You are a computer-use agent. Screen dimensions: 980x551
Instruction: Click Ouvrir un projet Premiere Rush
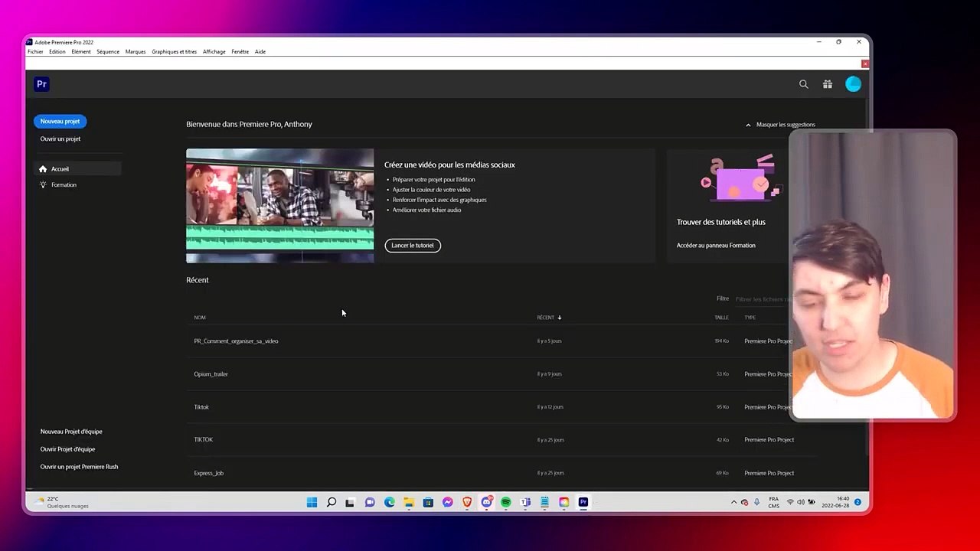click(x=79, y=467)
